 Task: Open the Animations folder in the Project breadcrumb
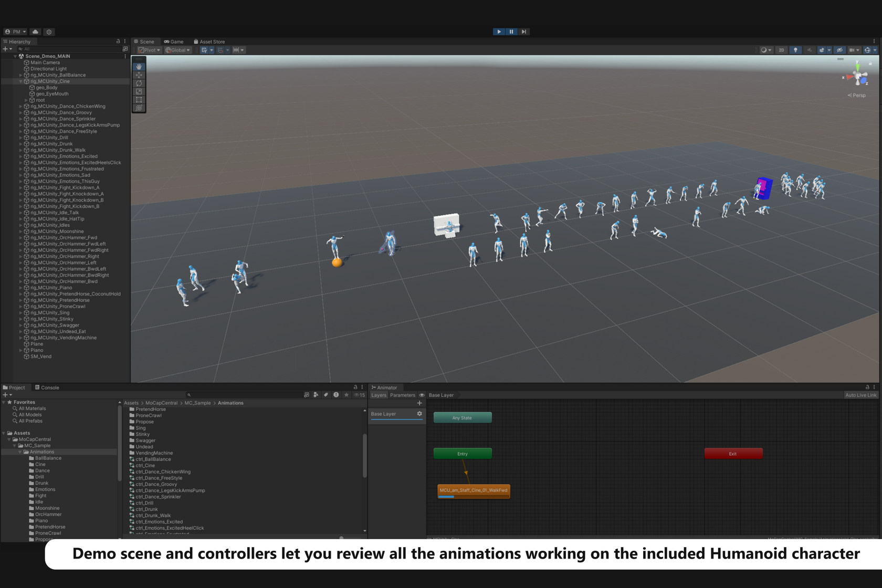pyautogui.click(x=230, y=403)
